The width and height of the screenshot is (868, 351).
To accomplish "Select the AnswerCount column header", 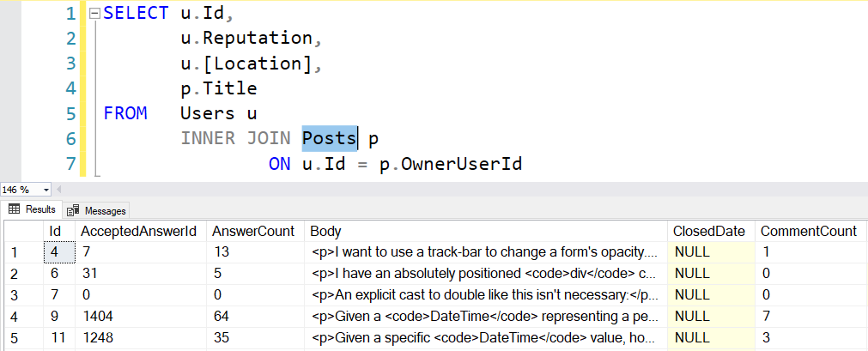I will coord(255,231).
